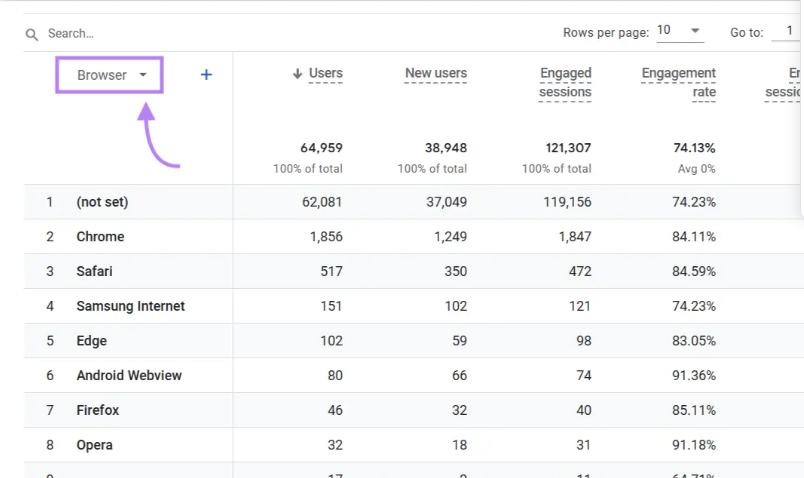804x478 pixels.
Task: Select the Chrome row label
Action: pos(100,236)
